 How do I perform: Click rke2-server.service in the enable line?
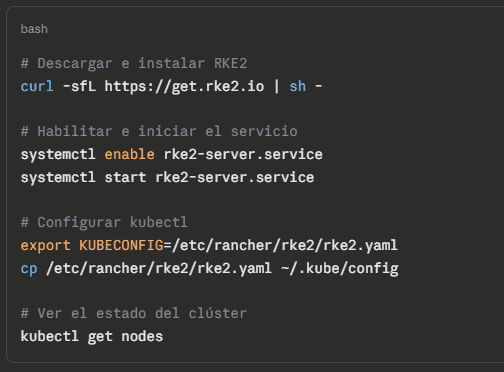click(x=243, y=154)
